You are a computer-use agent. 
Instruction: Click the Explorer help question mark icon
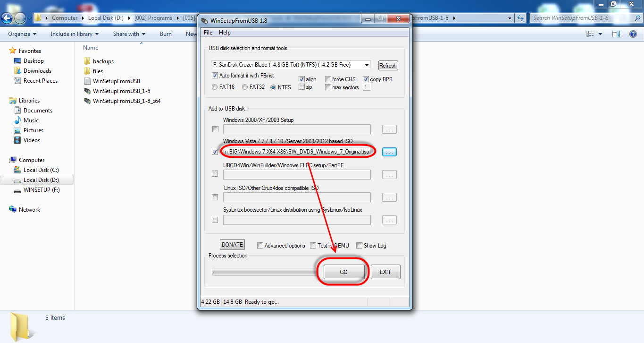633,34
